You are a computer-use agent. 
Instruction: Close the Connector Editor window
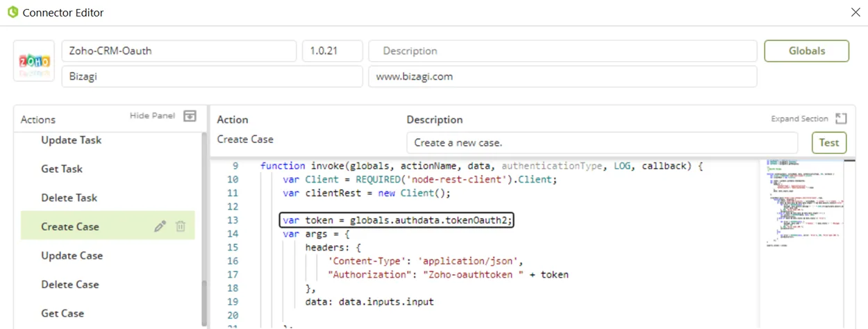tap(856, 12)
